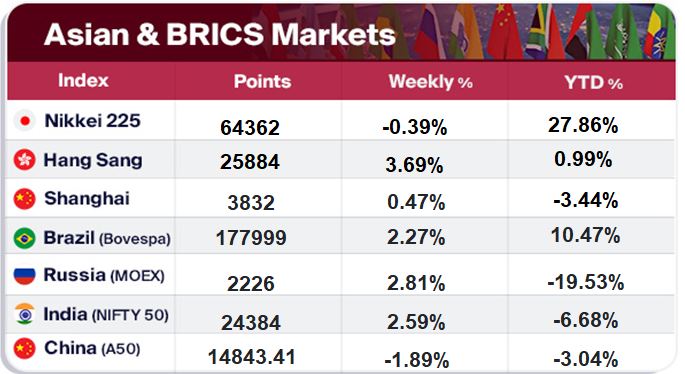
Task: Click the India flag icon by NIFTY 50
Action: (x=24, y=314)
